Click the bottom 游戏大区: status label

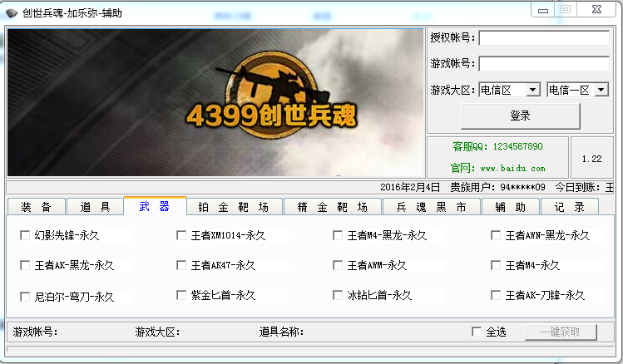pos(157,332)
